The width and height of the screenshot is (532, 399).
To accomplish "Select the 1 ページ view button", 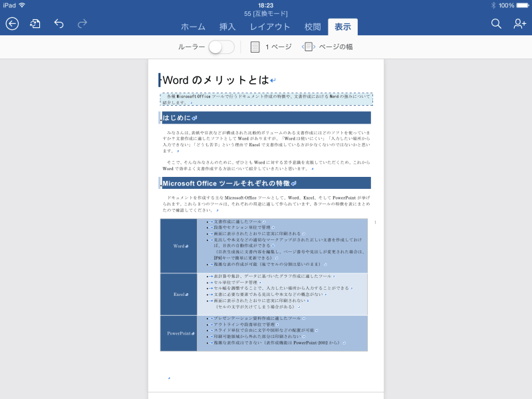I will [271, 47].
